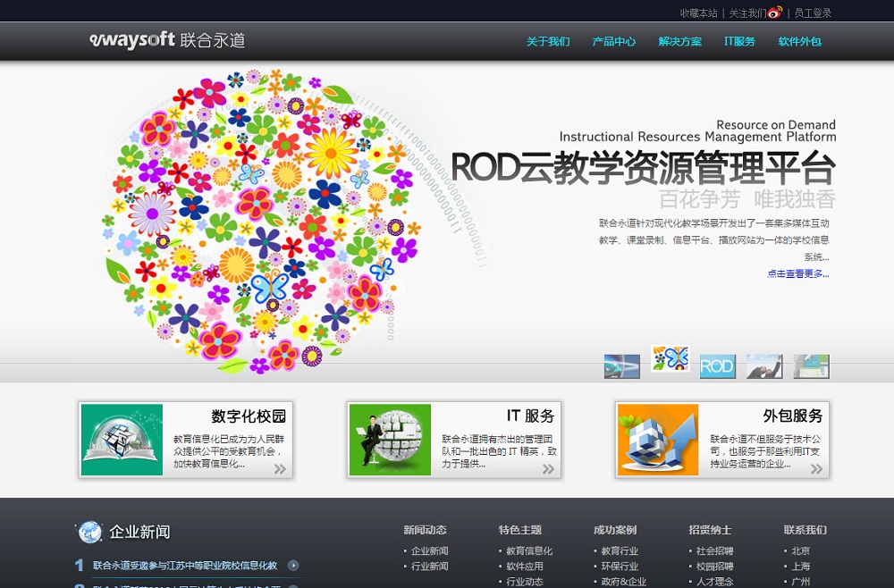Viewport: 894px width, 588px height.
Task: Open news headline 联合永道受邀参与江苏中等职业院校信息化教
Action: pyautogui.click(x=185, y=565)
